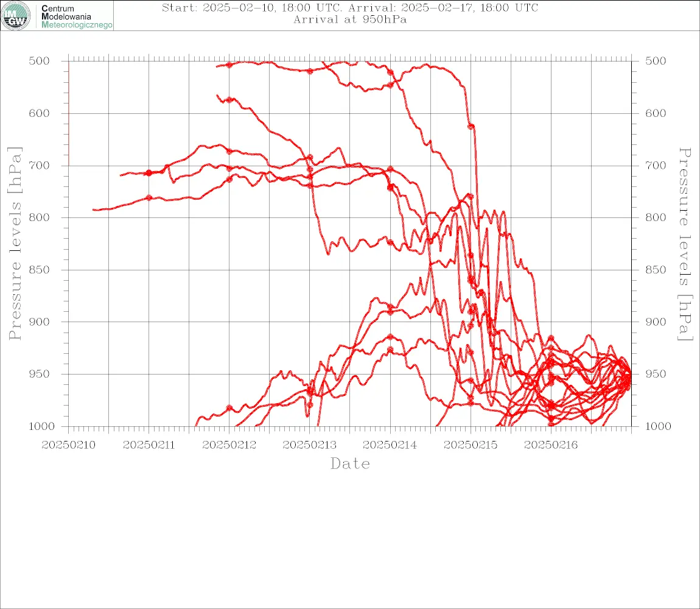Click the left axis 600 label
700x609 pixels.
(40, 113)
